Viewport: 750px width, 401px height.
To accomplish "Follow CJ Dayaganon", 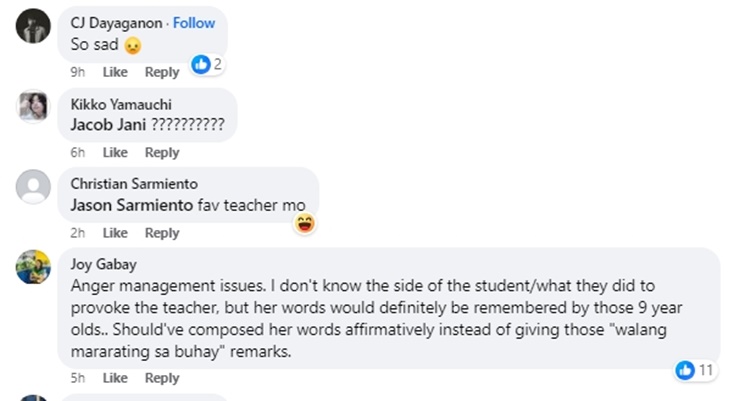I will [194, 23].
